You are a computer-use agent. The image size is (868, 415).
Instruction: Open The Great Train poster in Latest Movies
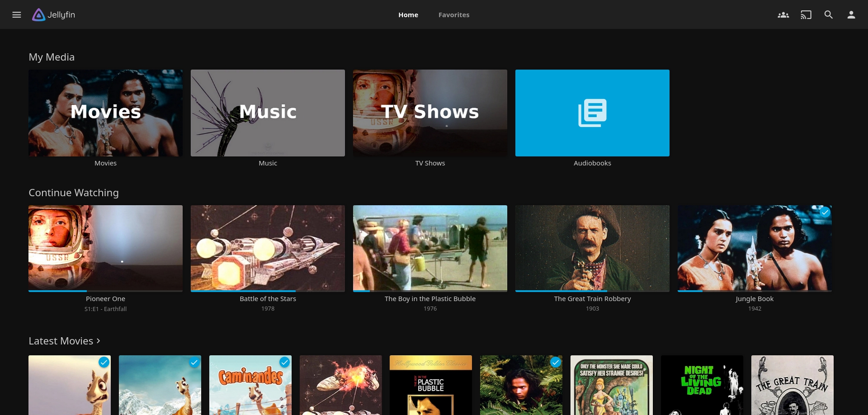coord(793,385)
